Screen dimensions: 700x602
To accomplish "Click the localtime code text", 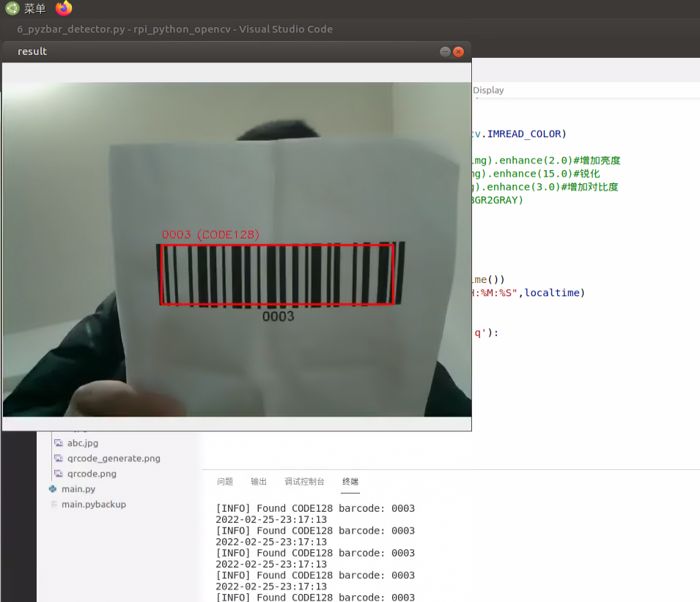I will pyautogui.click(x=552, y=293).
